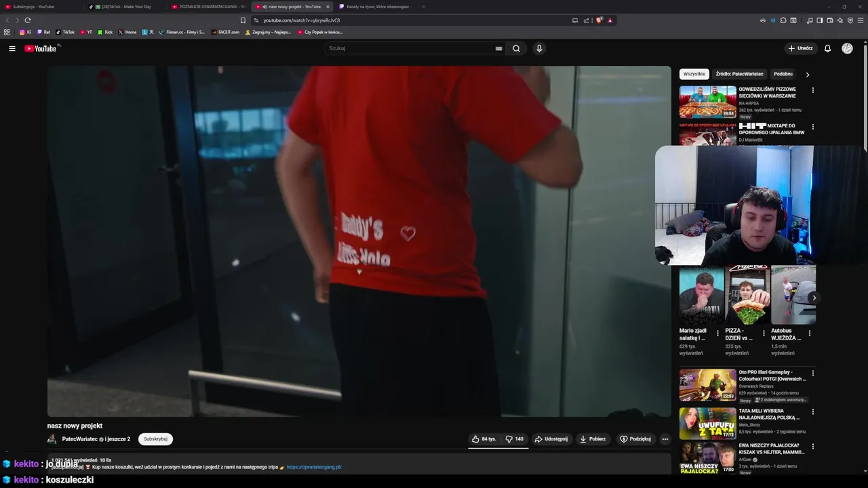Open the browser main menu hamburger
Image resolution: width=868 pixels, height=488 pixels.
tap(861, 20)
